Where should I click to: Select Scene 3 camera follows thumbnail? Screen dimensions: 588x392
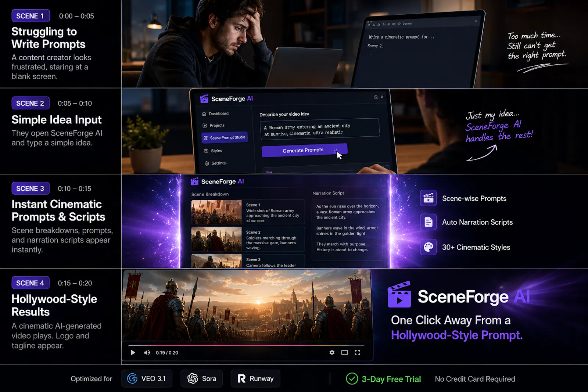pos(216,261)
